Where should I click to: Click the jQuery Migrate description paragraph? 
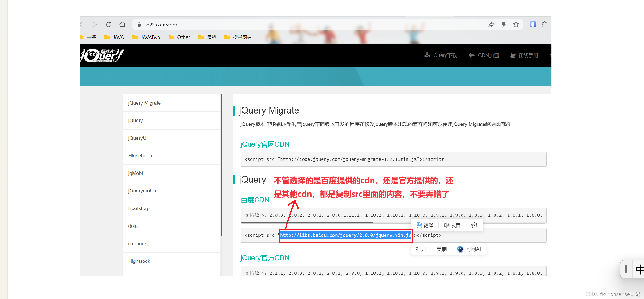pyautogui.click(x=375, y=124)
